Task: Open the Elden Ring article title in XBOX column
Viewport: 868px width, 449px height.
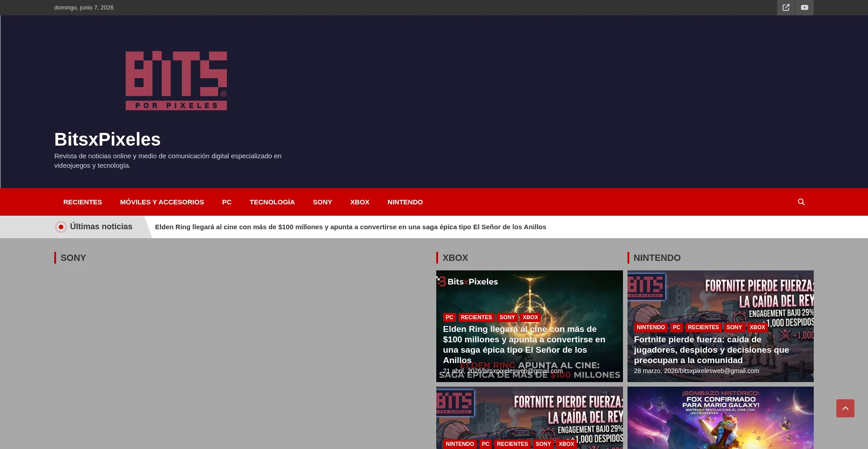Action: (524, 345)
